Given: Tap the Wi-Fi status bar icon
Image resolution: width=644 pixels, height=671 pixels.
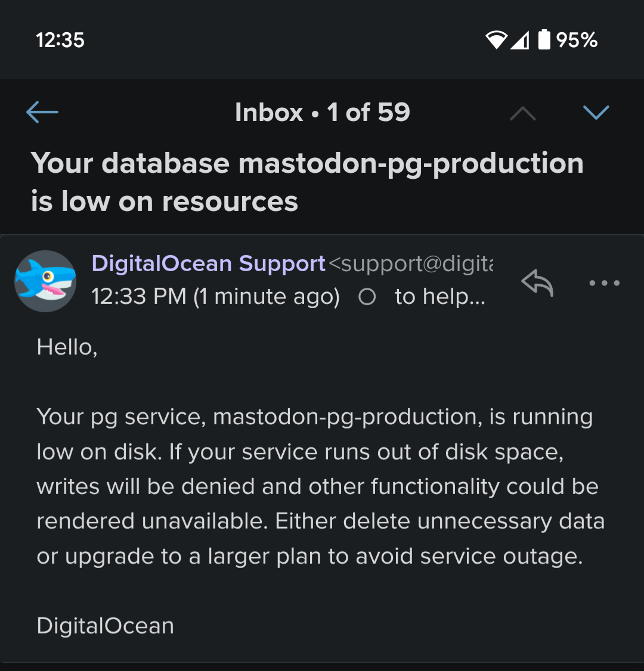Looking at the screenshot, I should 496,40.
